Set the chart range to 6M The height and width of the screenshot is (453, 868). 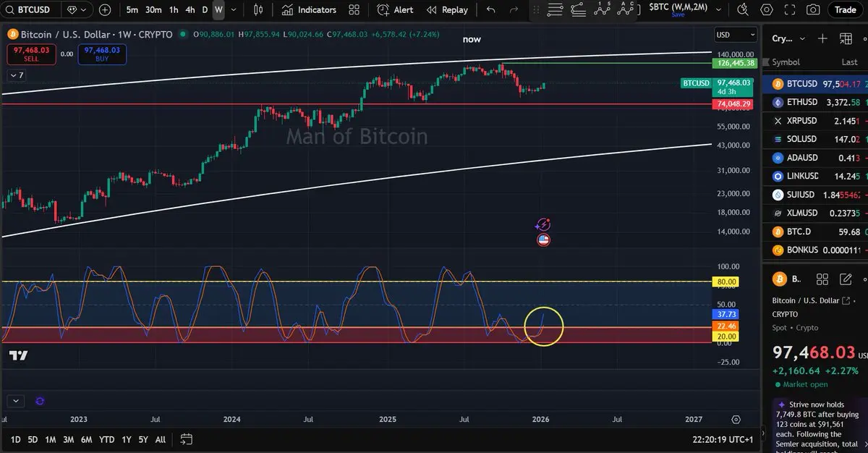pos(86,439)
